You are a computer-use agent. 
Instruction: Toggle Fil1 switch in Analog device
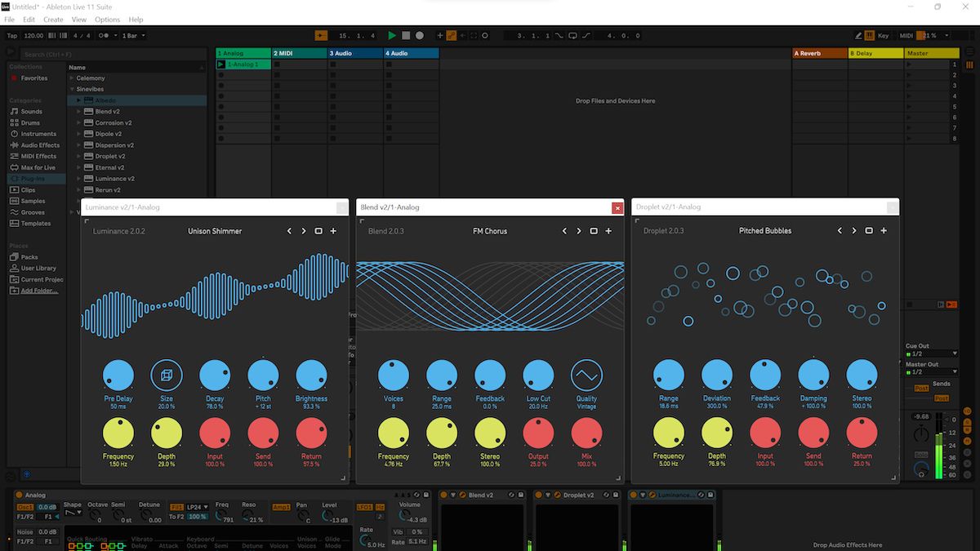pyautogui.click(x=176, y=507)
